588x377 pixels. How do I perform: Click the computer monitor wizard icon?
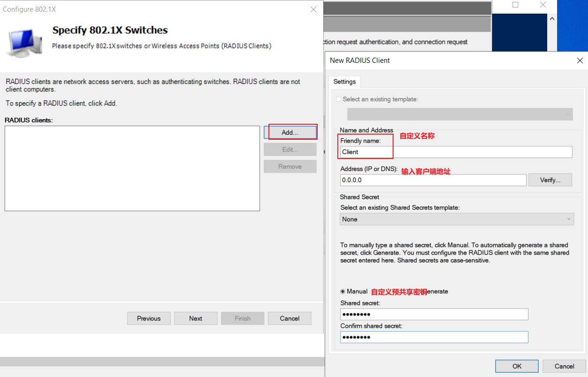pyautogui.click(x=21, y=42)
